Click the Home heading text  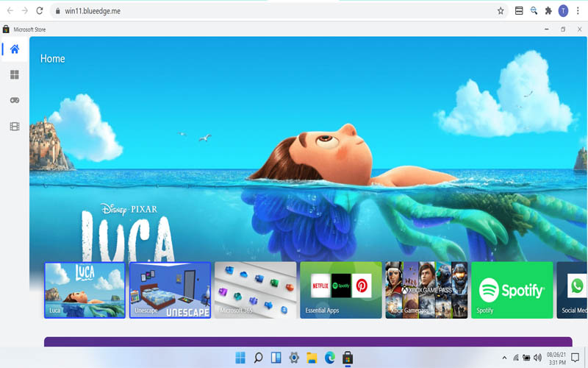click(52, 59)
